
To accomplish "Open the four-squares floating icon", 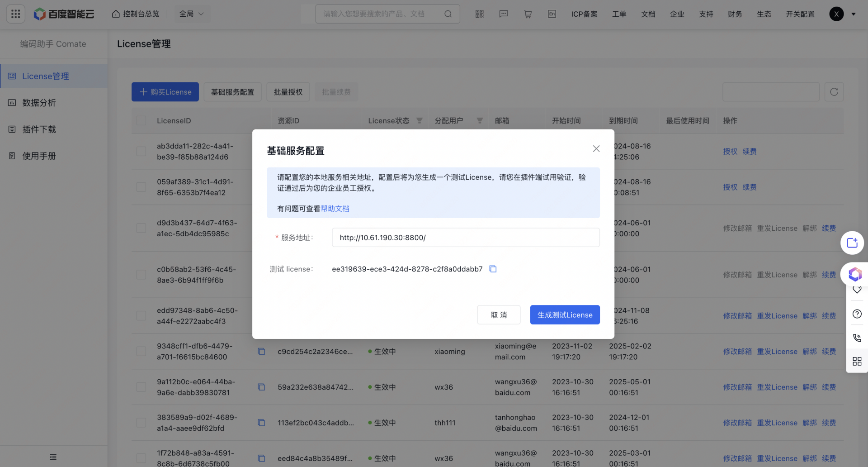I will point(857,361).
